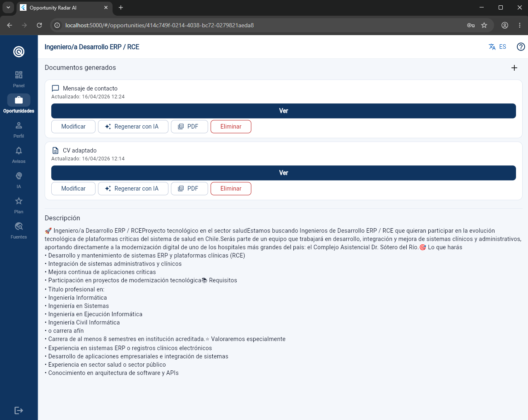Bookmark this page with star icon
Viewport: 528px width, 420px height.
tap(484, 25)
